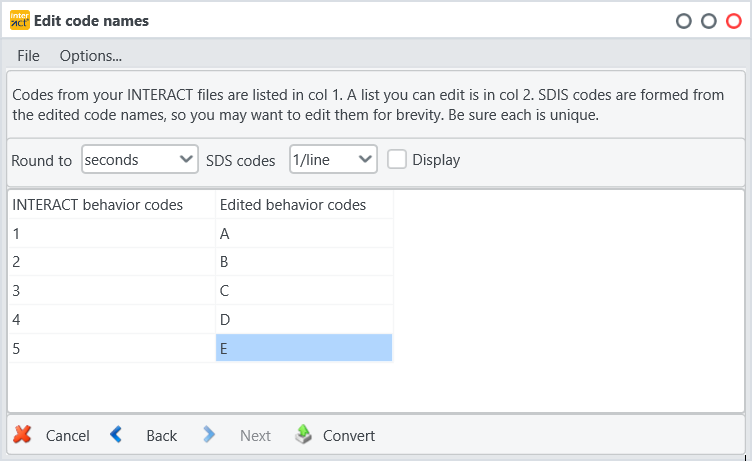Select INTERACT code row 3
Image resolution: width=752 pixels, height=461 pixels.
click(x=112, y=291)
